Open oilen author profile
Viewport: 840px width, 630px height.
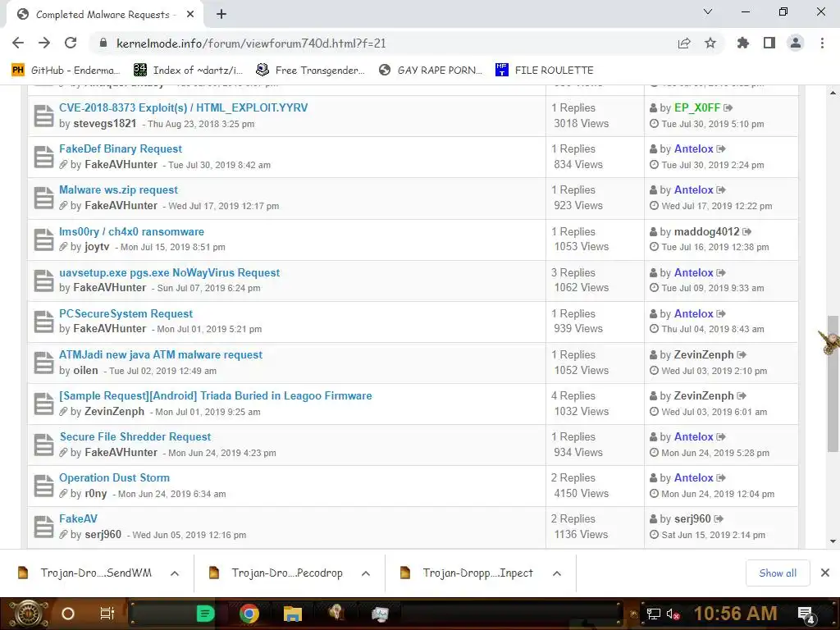click(x=85, y=371)
